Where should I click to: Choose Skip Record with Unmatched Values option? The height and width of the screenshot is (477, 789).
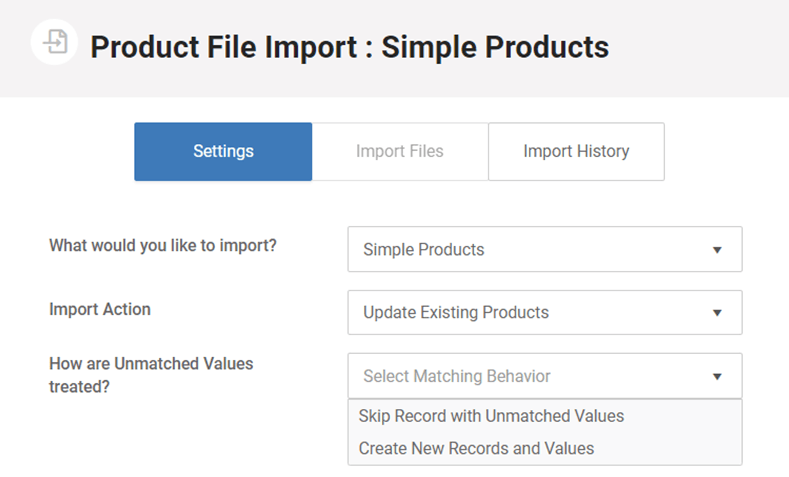[545, 416]
